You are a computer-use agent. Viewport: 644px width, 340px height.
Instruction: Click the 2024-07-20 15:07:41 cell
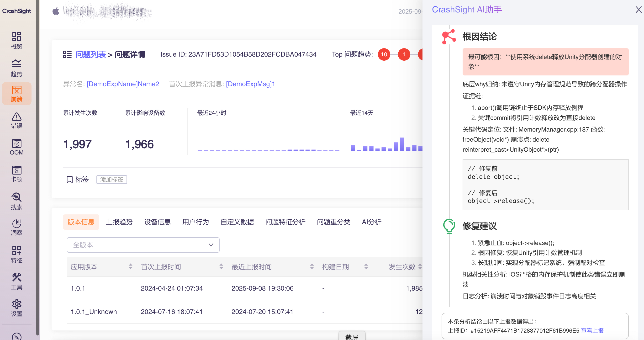262,312
